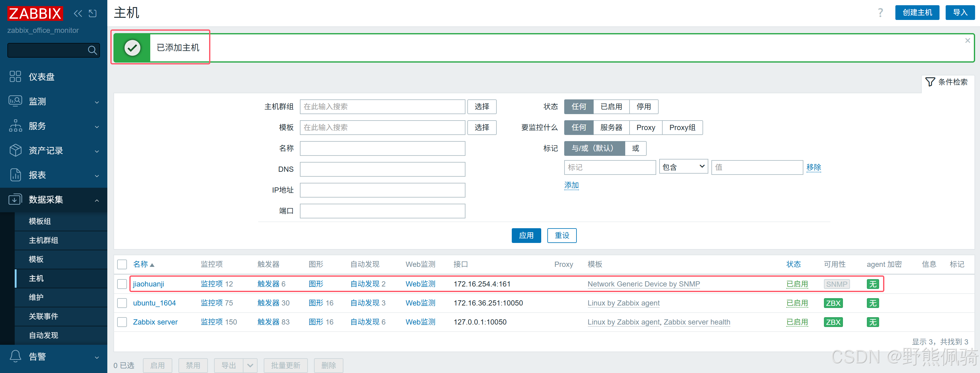Open 仪表盘 dashboard icon in sidebar
The height and width of the screenshot is (373, 980).
point(15,76)
